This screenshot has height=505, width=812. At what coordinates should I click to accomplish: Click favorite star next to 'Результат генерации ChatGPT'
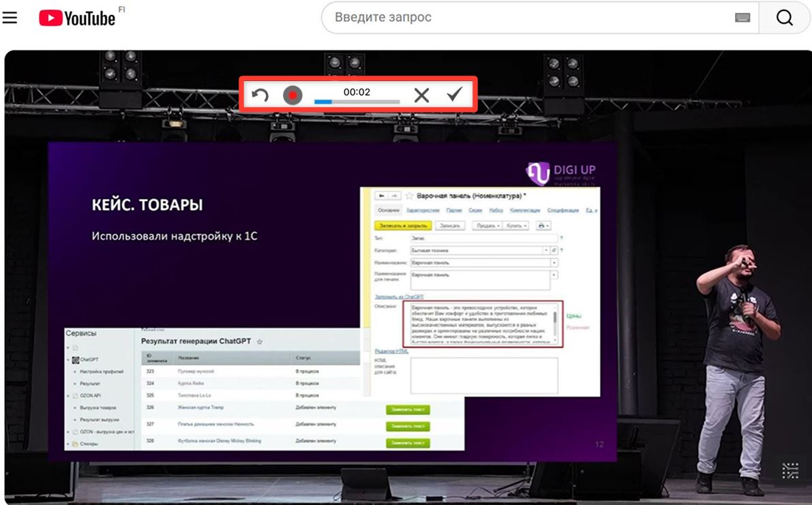tap(260, 341)
